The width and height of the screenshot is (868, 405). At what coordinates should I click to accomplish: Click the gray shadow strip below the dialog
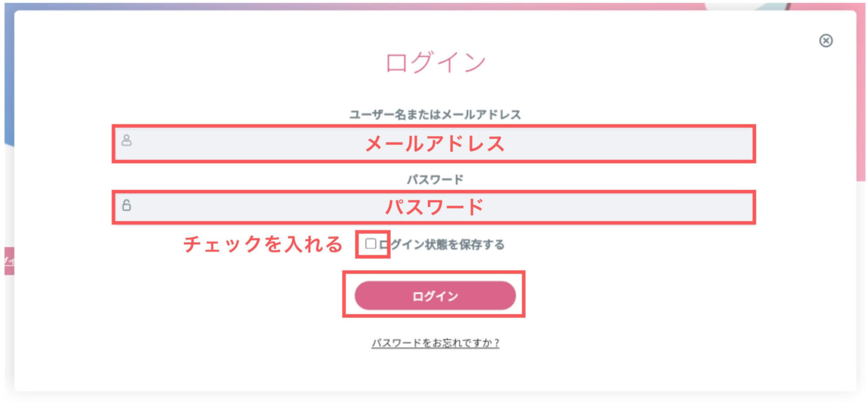coord(434,397)
